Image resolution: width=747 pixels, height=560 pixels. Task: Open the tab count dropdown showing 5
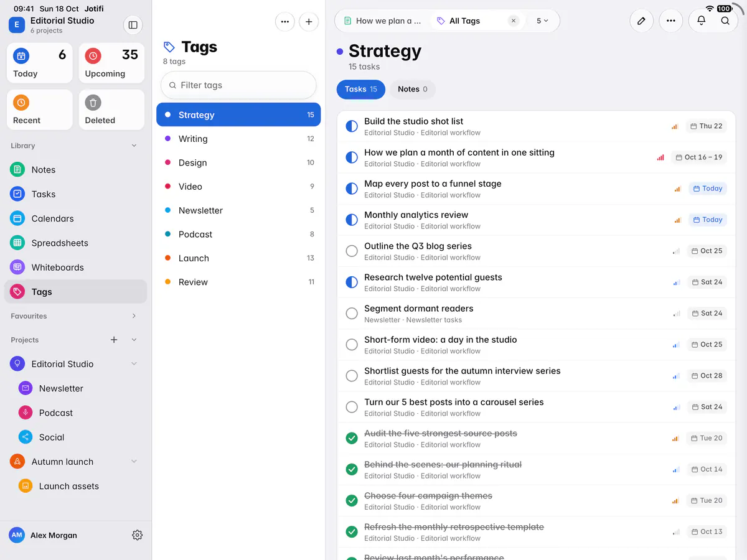[x=542, y=21]
